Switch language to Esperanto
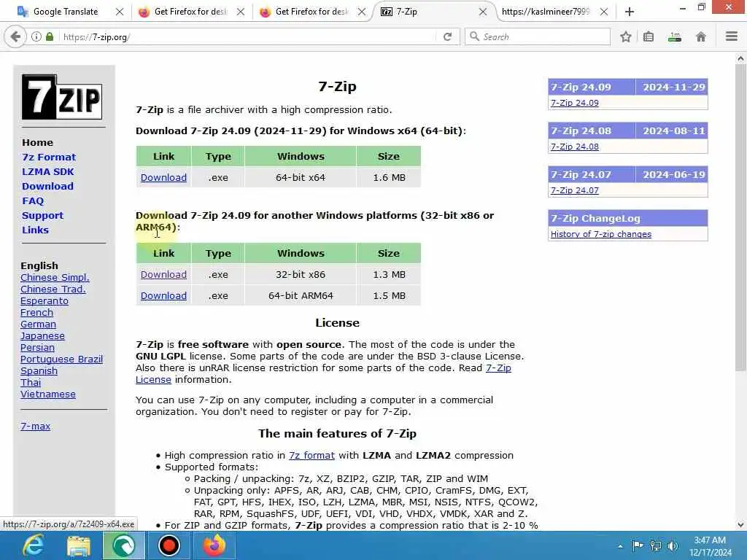747x560 pixels. pyautogui.click(x=44, y=301)
